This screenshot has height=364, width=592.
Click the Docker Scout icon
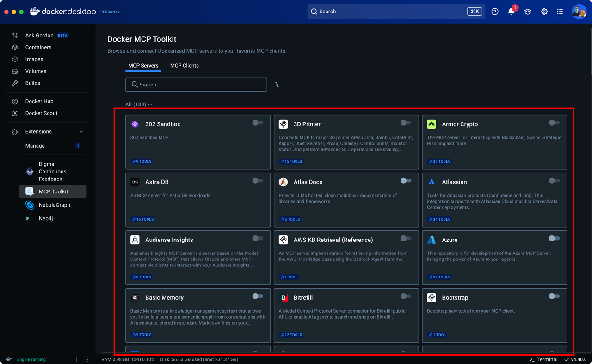coord(15,113)
